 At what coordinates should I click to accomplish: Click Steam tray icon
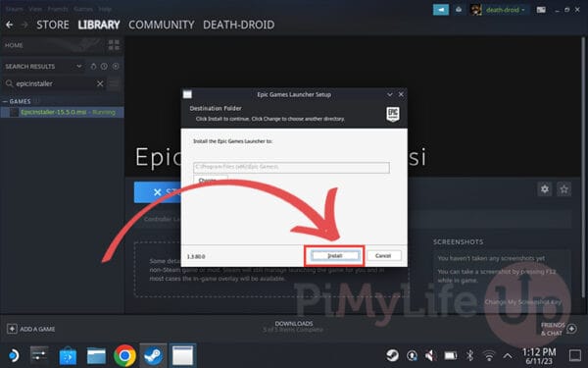click(x=393, y=355)
